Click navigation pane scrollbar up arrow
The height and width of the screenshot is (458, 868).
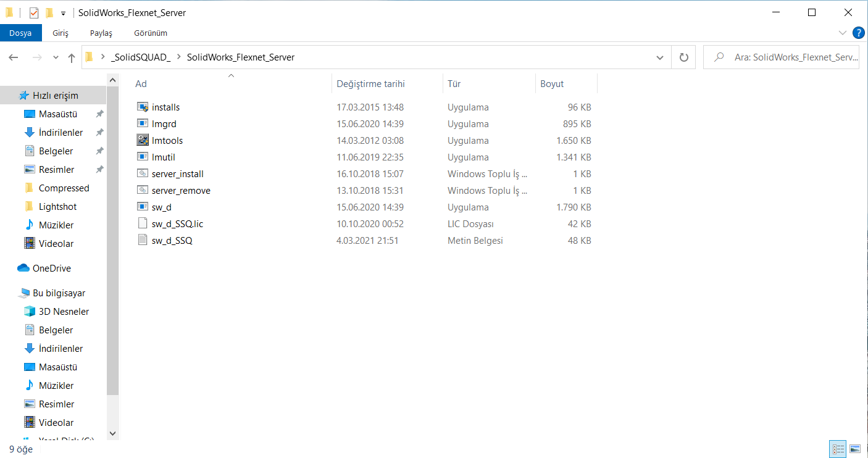coord(112,80)
